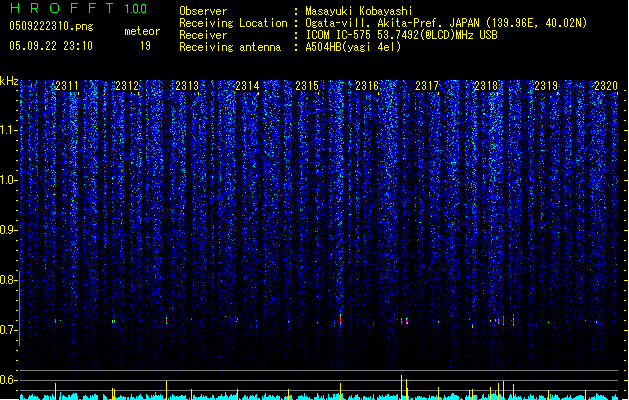Click the kHz axis unit label

9,81
